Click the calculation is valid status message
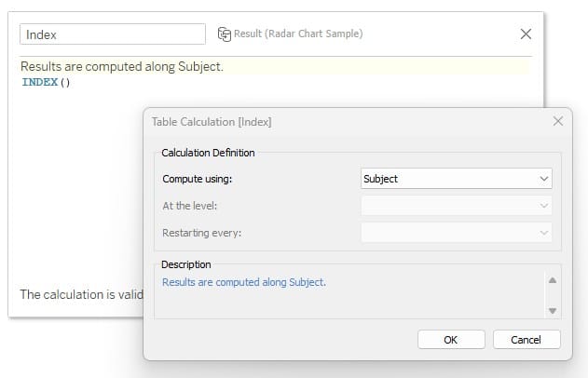588x378 pixels. click(82, 294)
